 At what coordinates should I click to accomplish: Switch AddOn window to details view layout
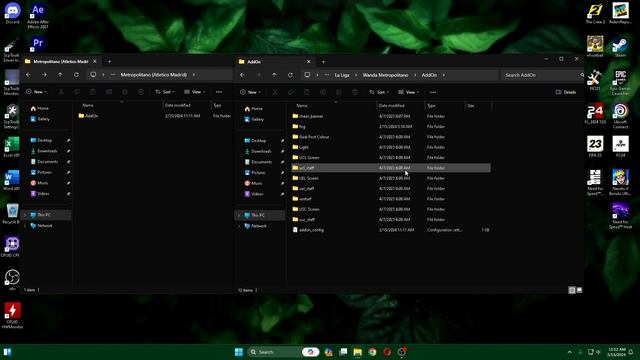coord(572,290)
